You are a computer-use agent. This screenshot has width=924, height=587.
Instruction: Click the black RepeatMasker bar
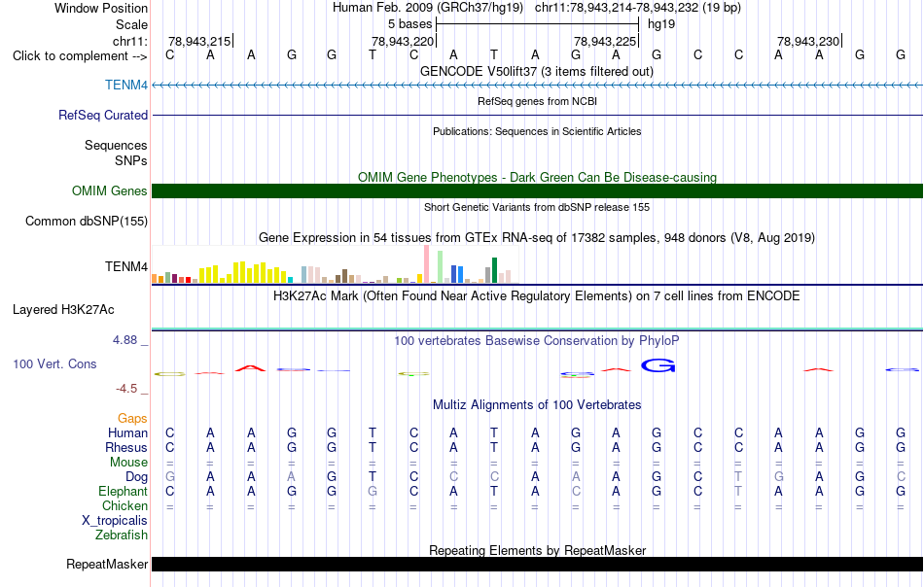(537, 564)
